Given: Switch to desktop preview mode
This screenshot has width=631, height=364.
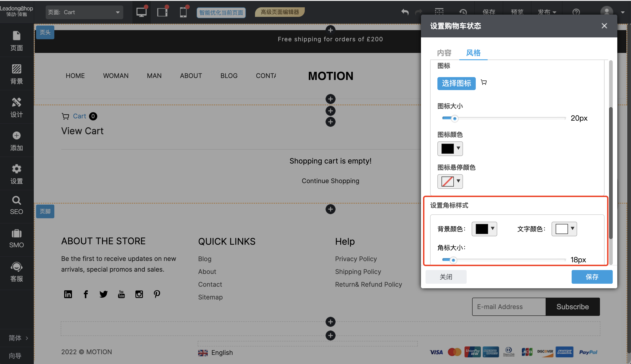Looking at the screenshot, I should (141, 12).
